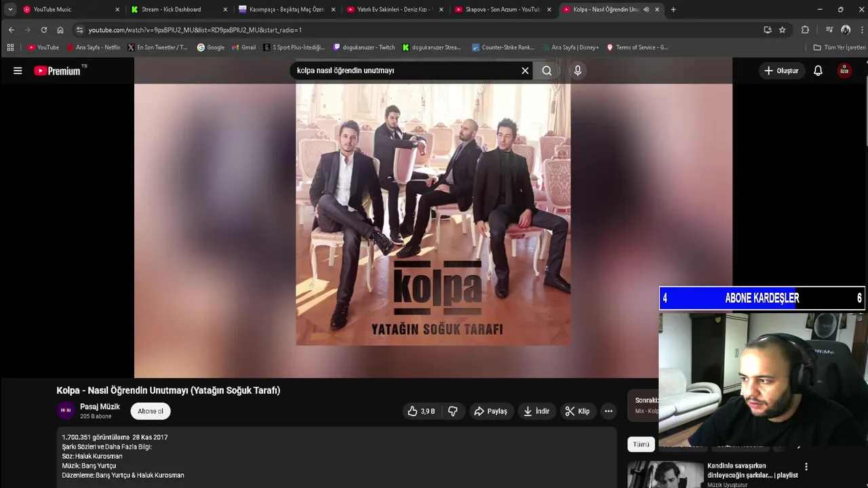
Task: Run the search with the magnifier button
Action: [547, 70]
